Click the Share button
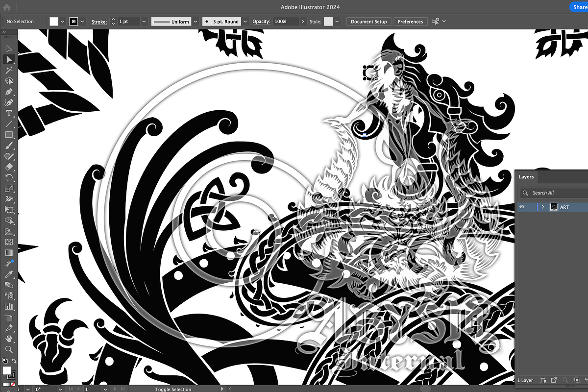The width and height of the screenshot is (588, 392). tap(580, 7)
